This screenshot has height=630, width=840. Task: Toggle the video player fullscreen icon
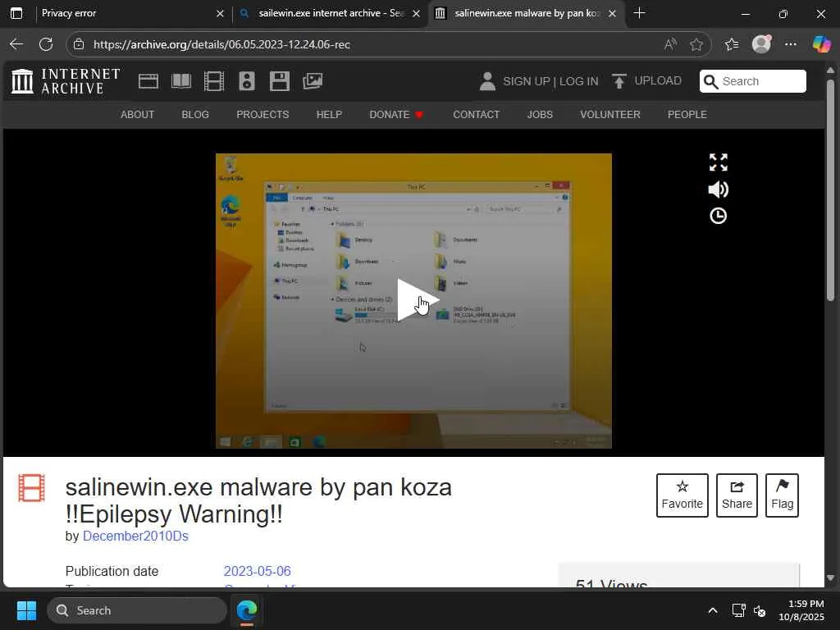[x=719, y=162]
